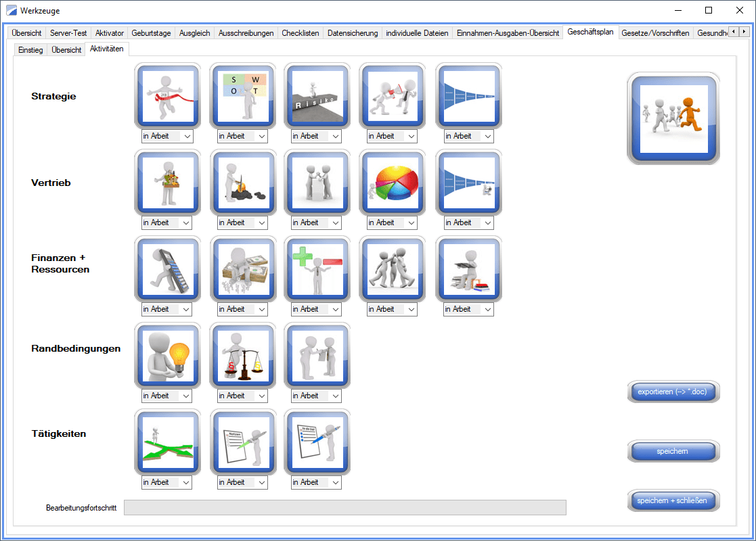Expand status dropdown under lightbulb icon
The height and width of the screenshot is (541, 756).
pyautogui.click(x=186, y=396)
